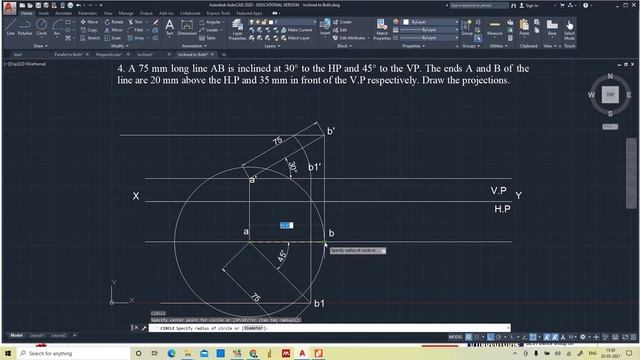Switch to the Start drawing tab
The height and width of the screenshot is (360, 640).
[x=18, y=54]
